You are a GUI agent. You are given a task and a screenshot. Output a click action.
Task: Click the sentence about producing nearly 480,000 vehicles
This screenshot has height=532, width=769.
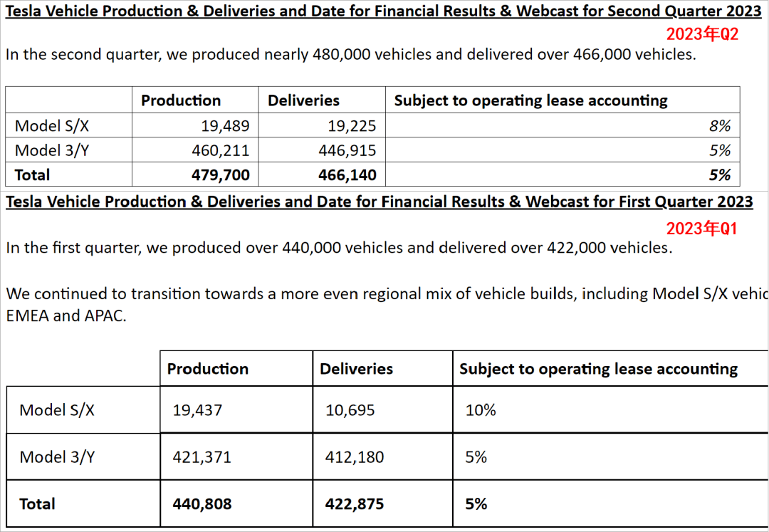[350, 54]
